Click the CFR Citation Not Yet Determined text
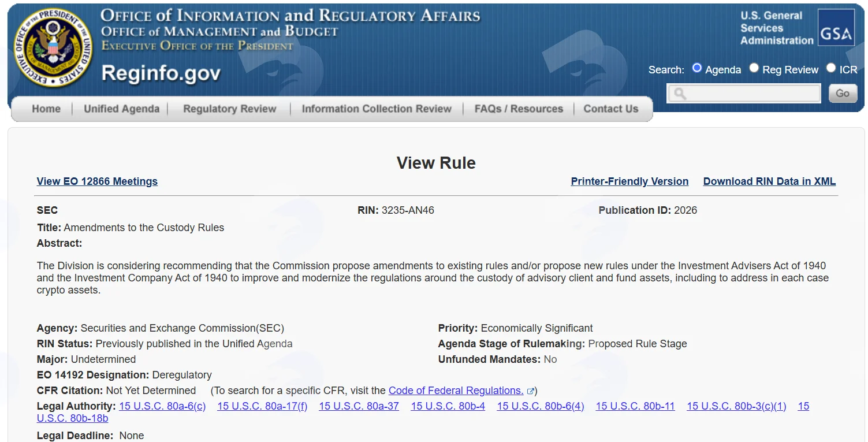The image size is (868, 442). (x=116, y=391)
